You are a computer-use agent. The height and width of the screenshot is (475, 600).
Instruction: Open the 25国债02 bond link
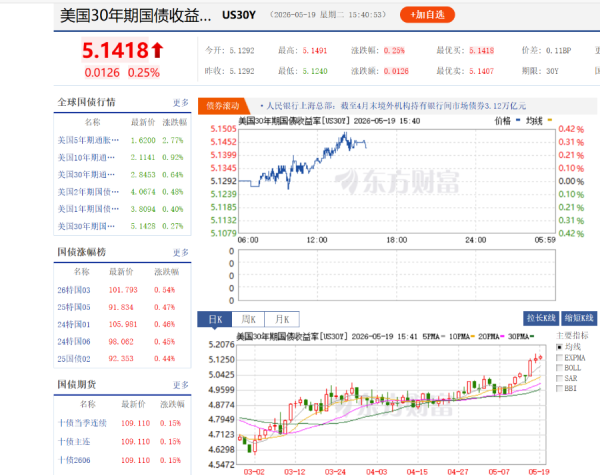pos(74,359)
